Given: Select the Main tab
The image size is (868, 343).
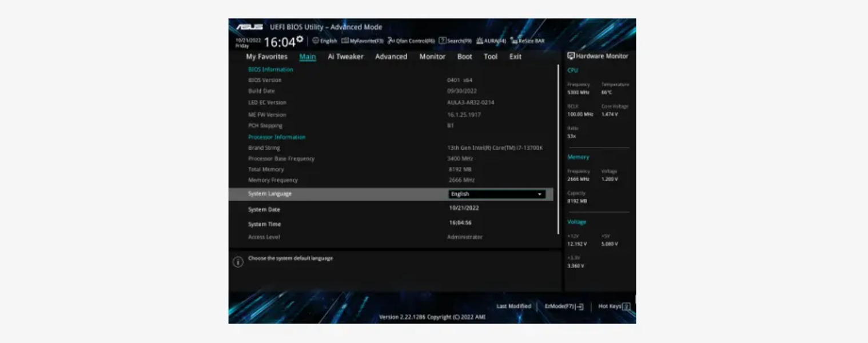Looking at the screenshot, I should coord(308,57).
